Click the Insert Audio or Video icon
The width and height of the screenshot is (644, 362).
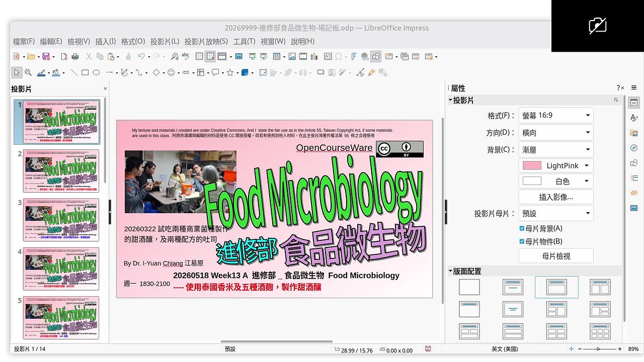pos(303,56)
